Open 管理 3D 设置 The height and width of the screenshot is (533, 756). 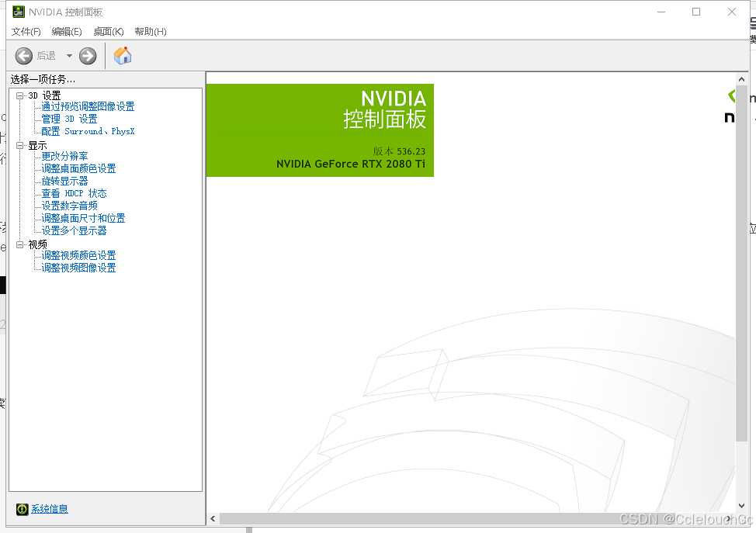[69, 119]
